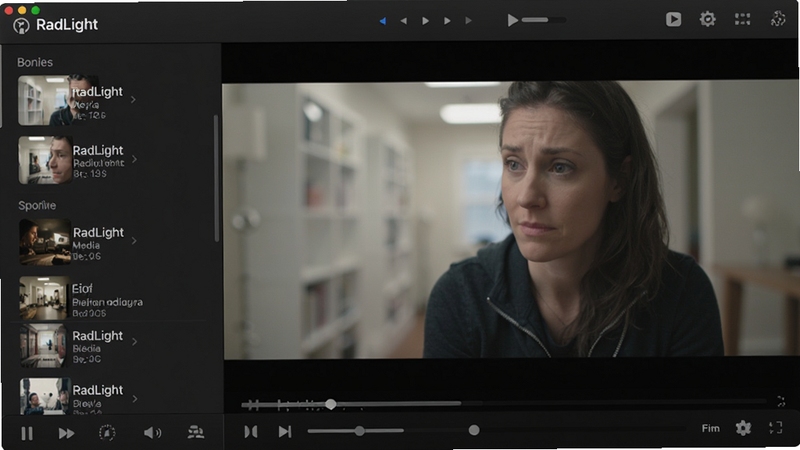The height and width of the screenshot is (450, 800).
Task: Click the RadLight logo icon
Action: click(21, 25)
